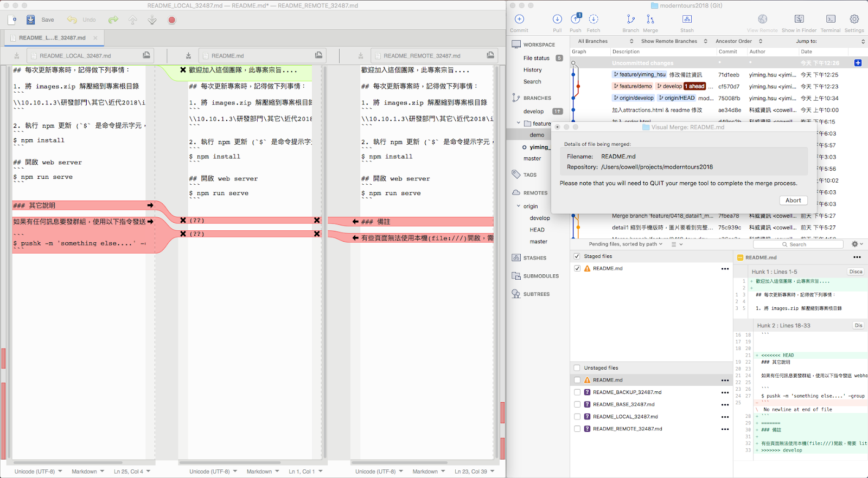868x478 pixels.
Task: Collapse the feature branch folder
Action: [519, 124]
